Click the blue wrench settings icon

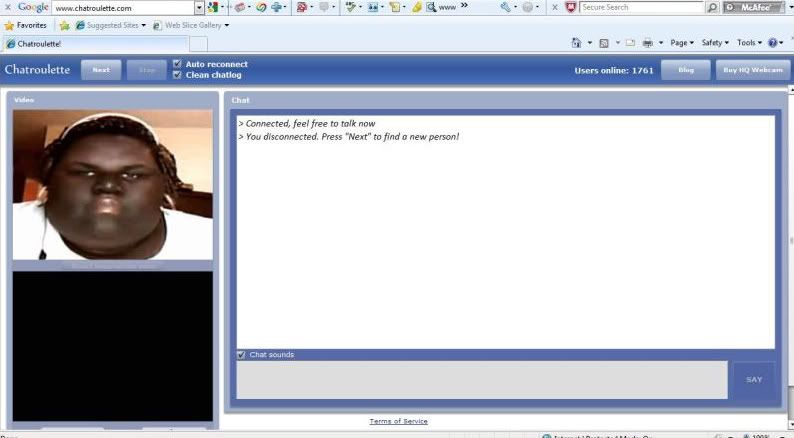(x=505, y=7)
